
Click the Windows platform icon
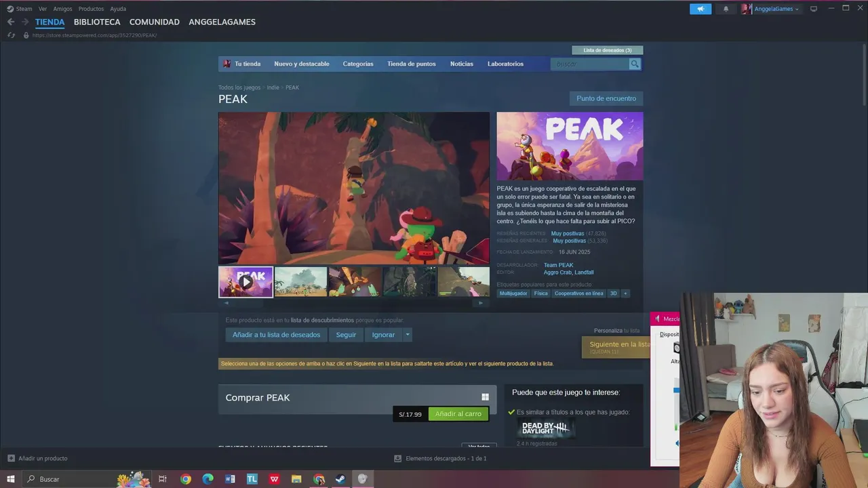(485, 397)
